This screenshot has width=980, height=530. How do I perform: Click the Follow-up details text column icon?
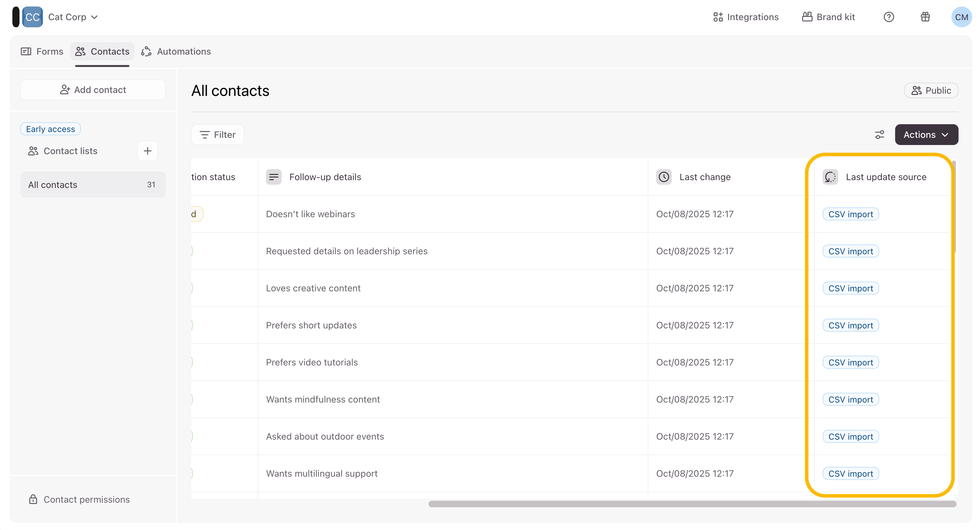pyautogui.click(x=273, y=177)
